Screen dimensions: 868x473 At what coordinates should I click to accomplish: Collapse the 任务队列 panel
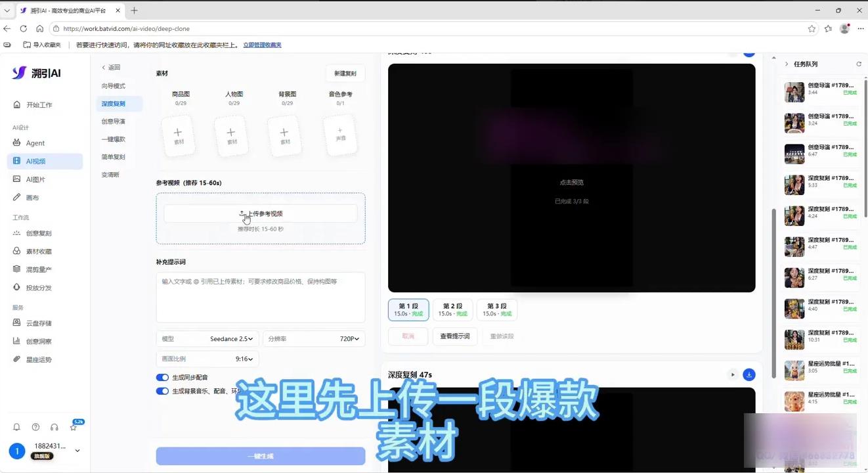[x=787, y=64]
